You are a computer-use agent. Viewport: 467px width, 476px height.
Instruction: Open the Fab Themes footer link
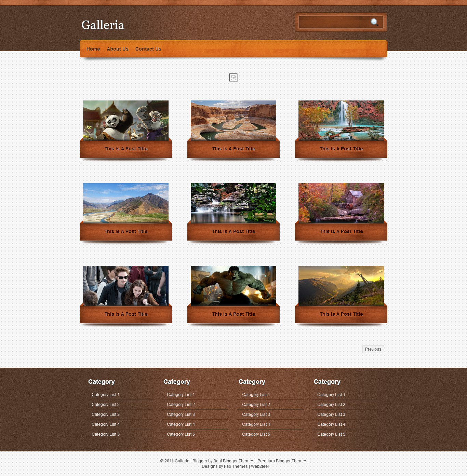(x=236, y=466)
